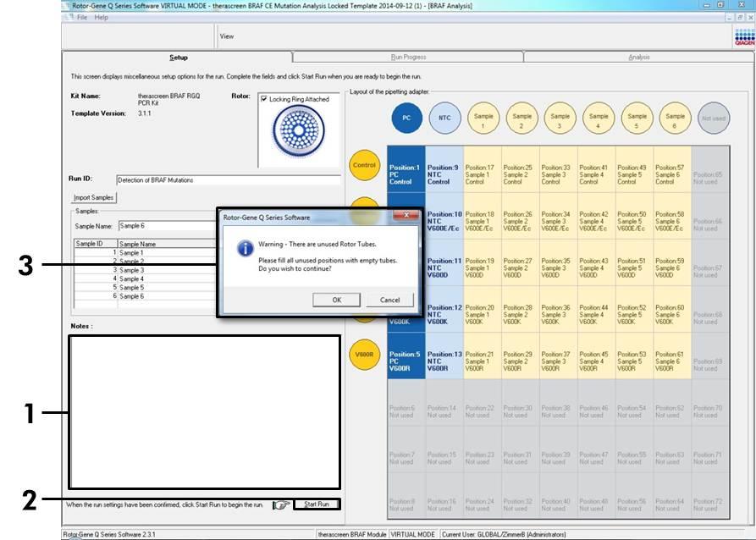Click Position:17 Sample 1 Control cell
Screen dimensions: 756x540
coord(483,169)
